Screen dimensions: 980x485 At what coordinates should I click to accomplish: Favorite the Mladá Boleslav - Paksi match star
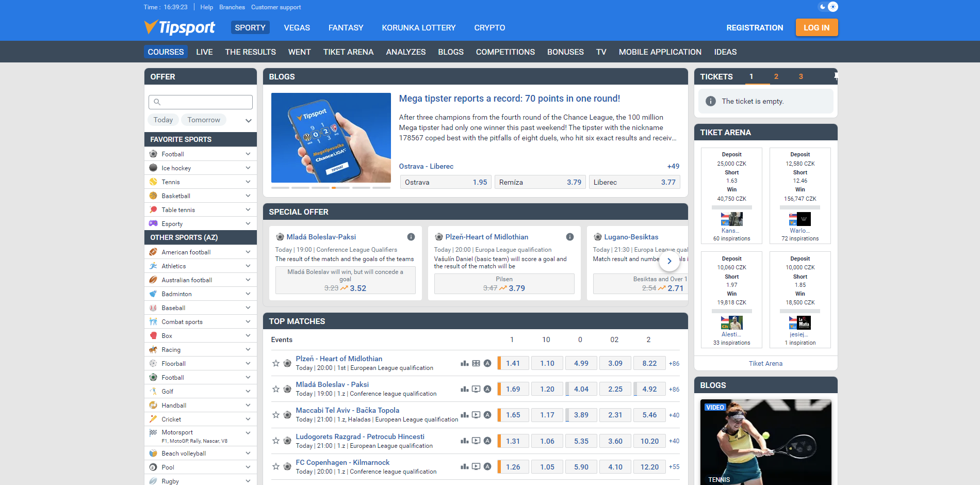coord(276,389)
